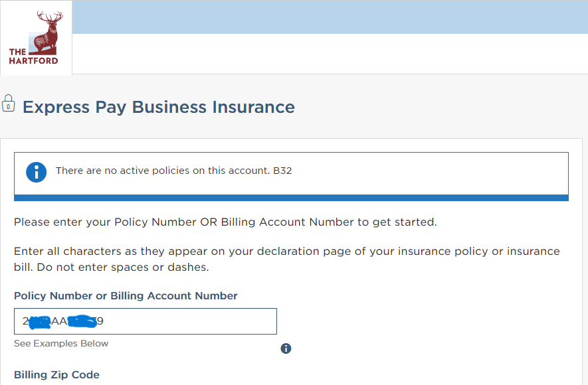Click the "Billing Zip Code" label
The image size is (588, 385).
point(56,375)
